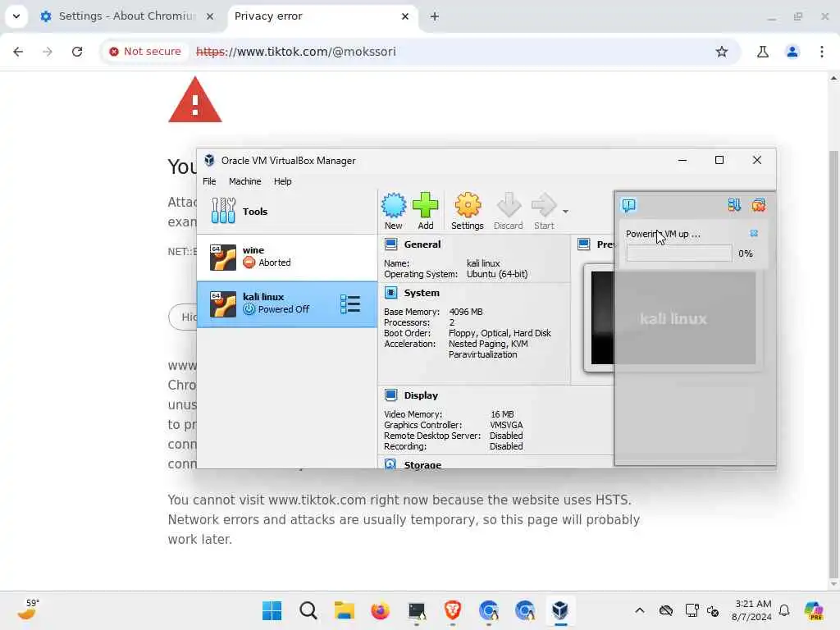Screen dimensions: 840x630
Task: Open the kali linux machine tools list icon
Action: [350, 304]
